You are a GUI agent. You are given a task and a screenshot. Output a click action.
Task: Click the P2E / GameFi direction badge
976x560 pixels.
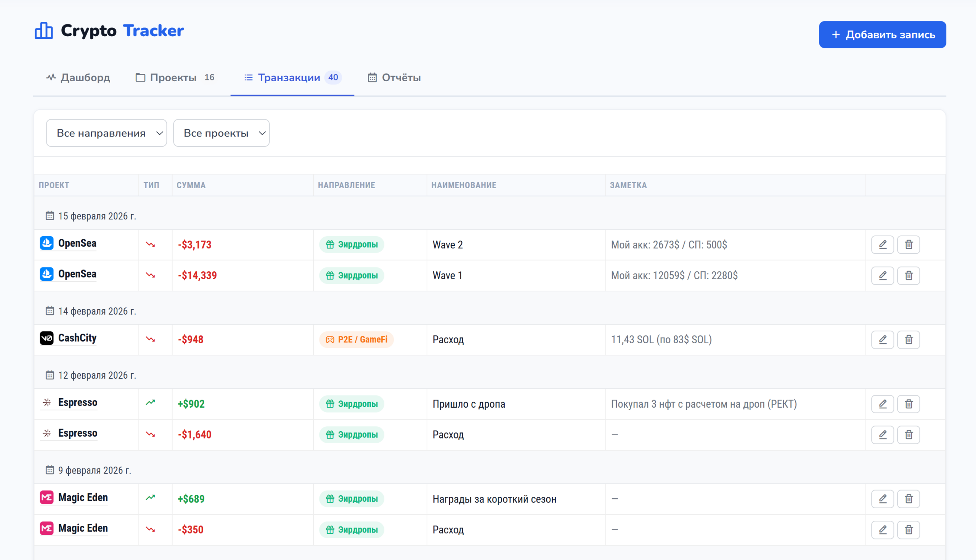coord(356,339)
